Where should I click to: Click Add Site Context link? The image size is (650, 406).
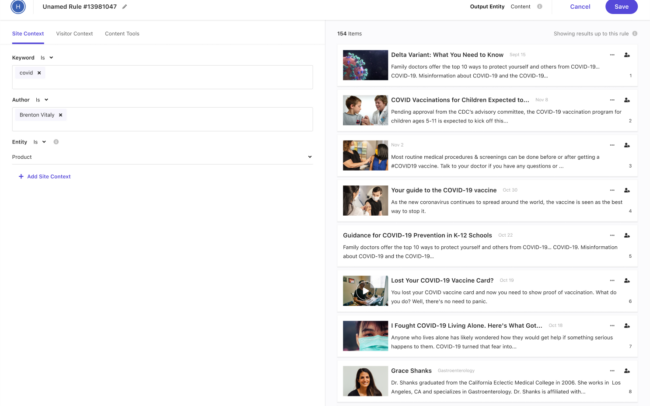44,176
